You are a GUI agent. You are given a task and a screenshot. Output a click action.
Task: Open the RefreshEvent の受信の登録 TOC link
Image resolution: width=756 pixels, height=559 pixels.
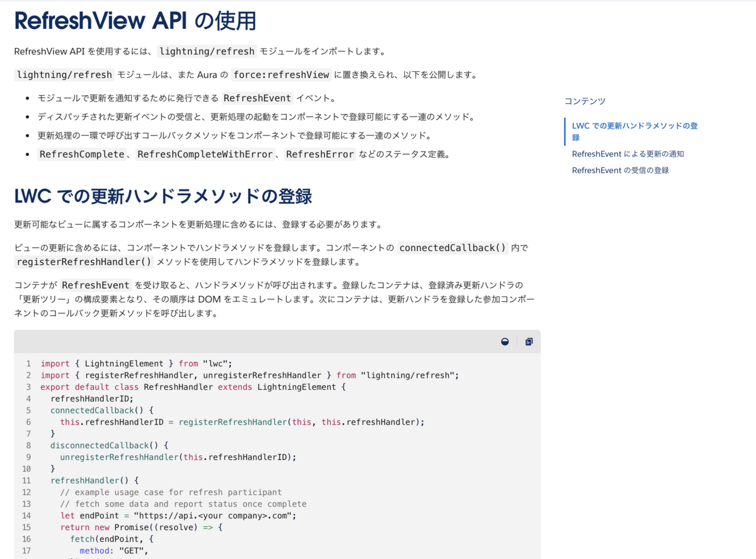coord(621,170)
